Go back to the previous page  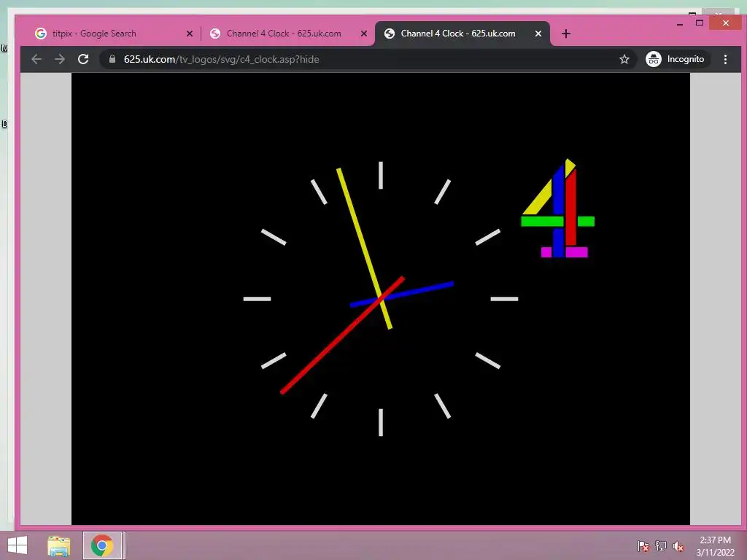point(36,59)
